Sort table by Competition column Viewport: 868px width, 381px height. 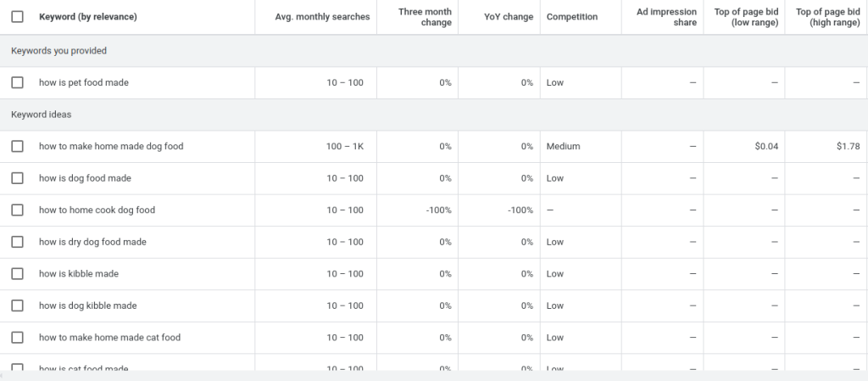point(572,17)
